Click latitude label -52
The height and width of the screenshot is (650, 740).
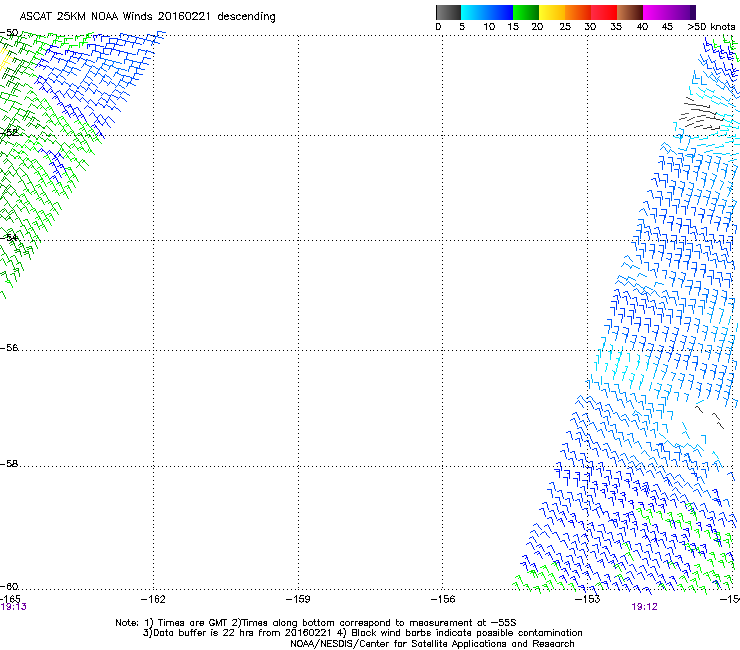point(9,132)
